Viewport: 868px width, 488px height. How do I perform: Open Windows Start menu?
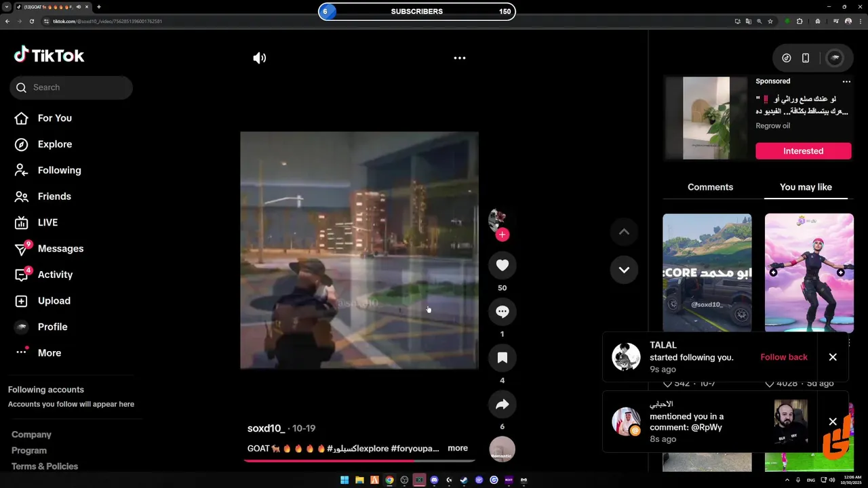344,480
